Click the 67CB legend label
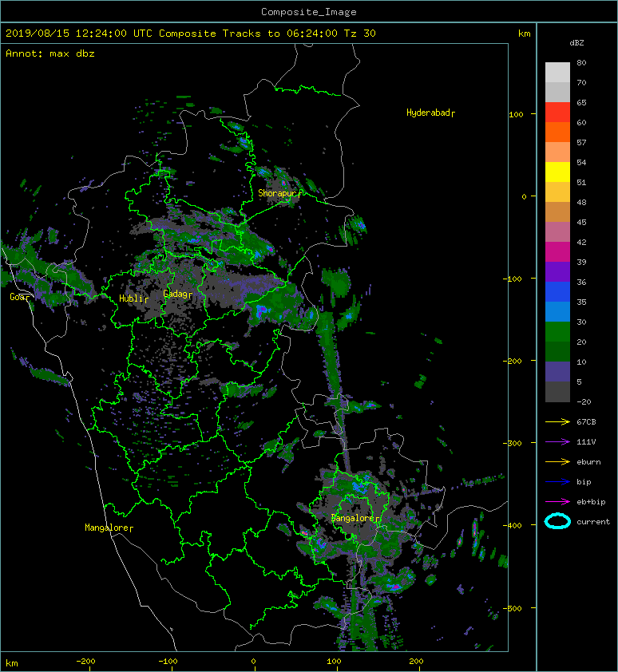 pyautogui.click(x=586, y=422)
